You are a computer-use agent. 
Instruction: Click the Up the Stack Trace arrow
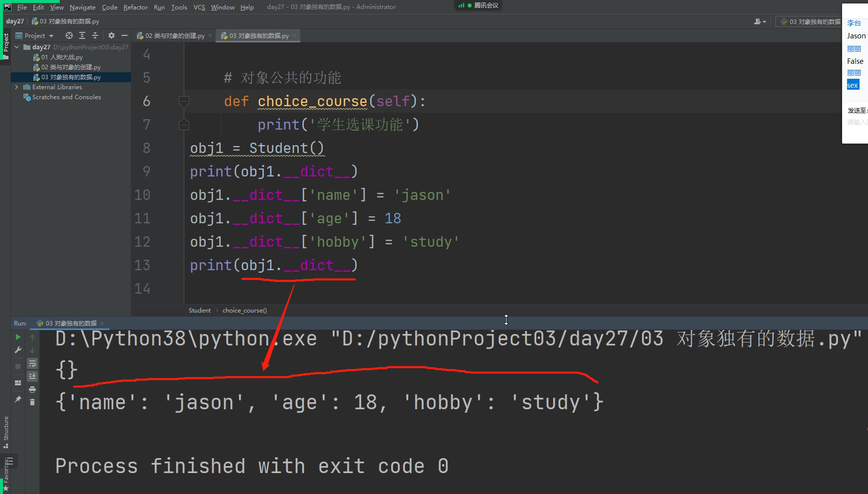(x=32, y=337)
